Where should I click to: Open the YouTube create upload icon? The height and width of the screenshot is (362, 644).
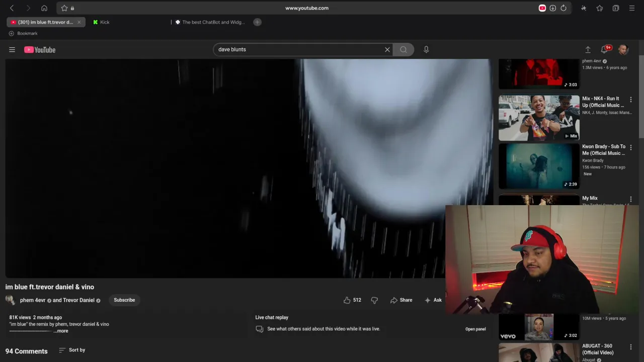(x=588, y=50)
